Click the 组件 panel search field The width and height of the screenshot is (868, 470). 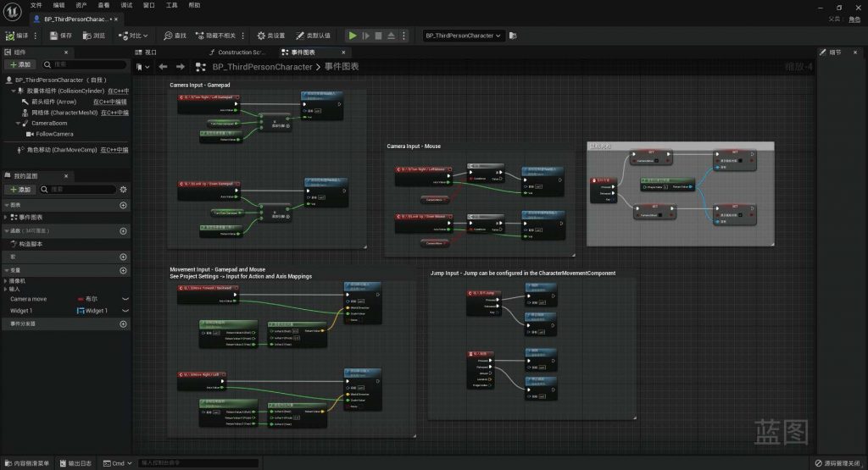[84, 64]
